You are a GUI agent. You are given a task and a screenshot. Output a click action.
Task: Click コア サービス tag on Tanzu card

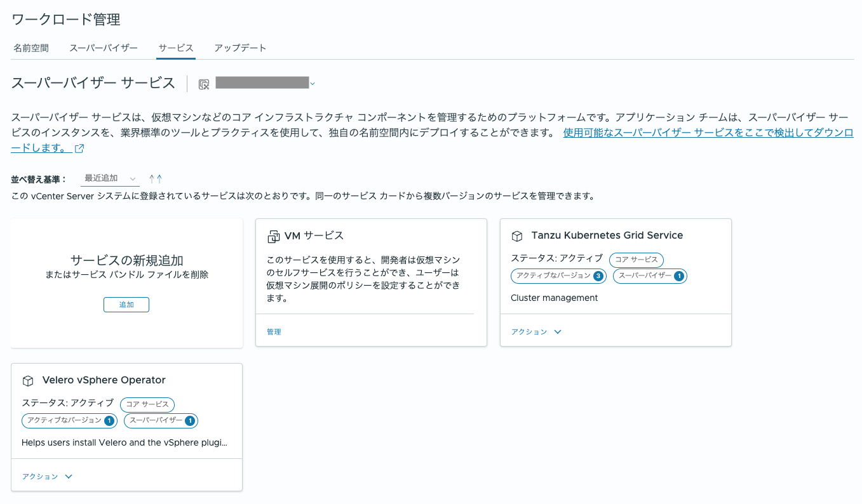point(636,260)
